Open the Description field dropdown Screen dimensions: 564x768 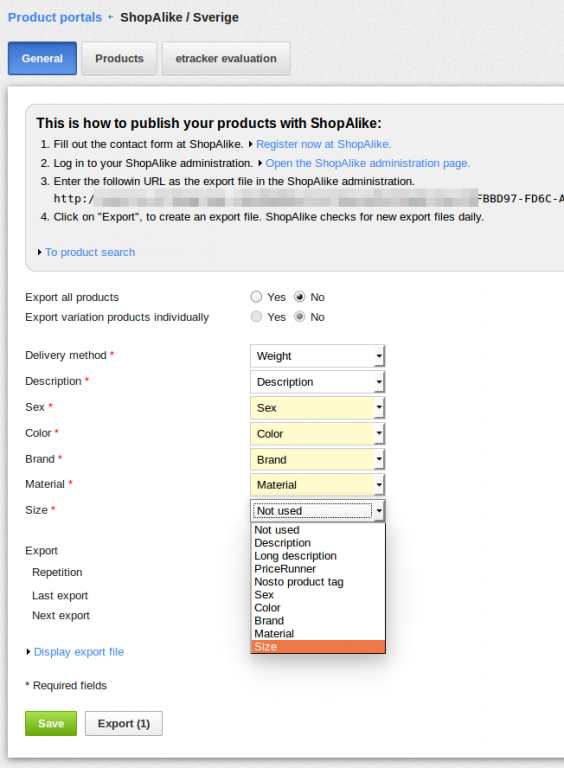(x=317, y=382)
